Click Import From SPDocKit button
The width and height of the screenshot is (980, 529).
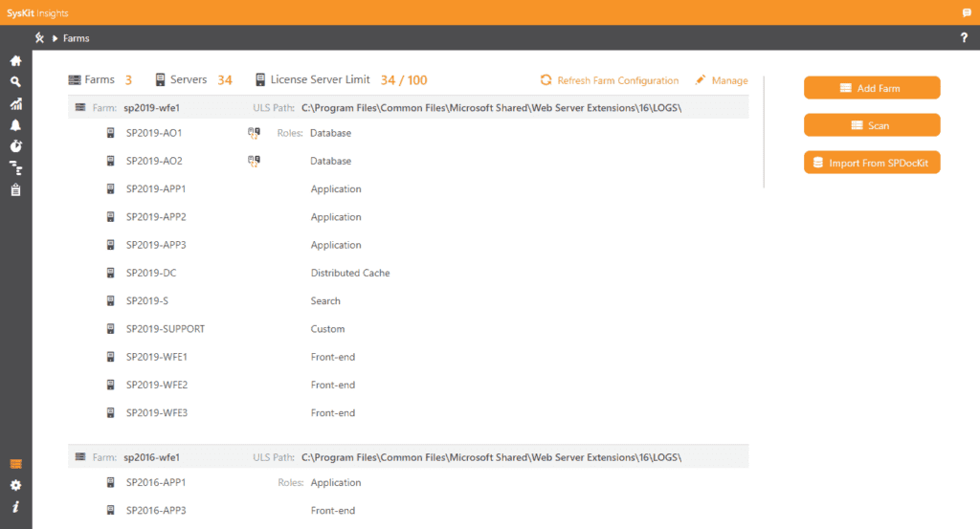coord(872,163)
